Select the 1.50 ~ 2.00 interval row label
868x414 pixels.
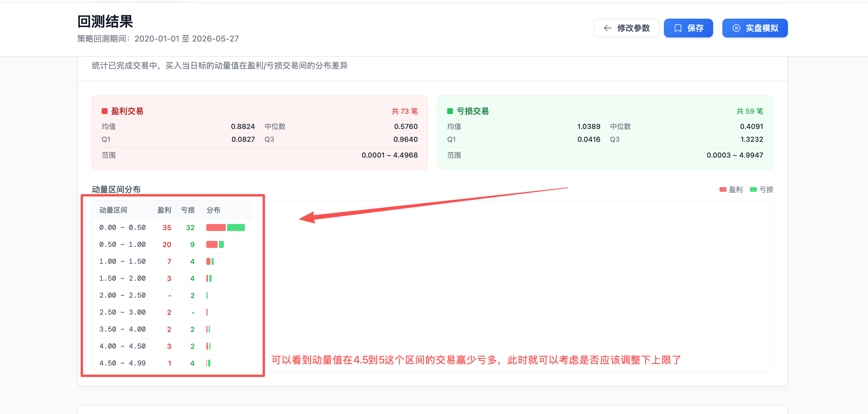122,278
